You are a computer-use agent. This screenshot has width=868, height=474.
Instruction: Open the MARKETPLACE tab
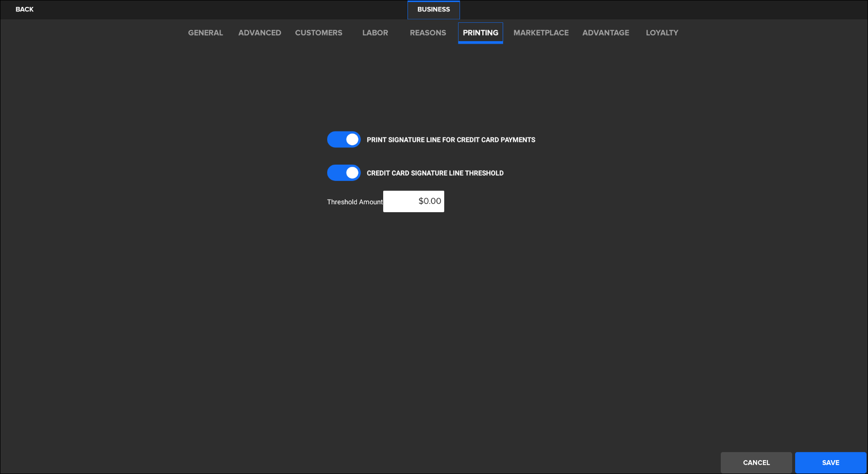coord(541,33)
